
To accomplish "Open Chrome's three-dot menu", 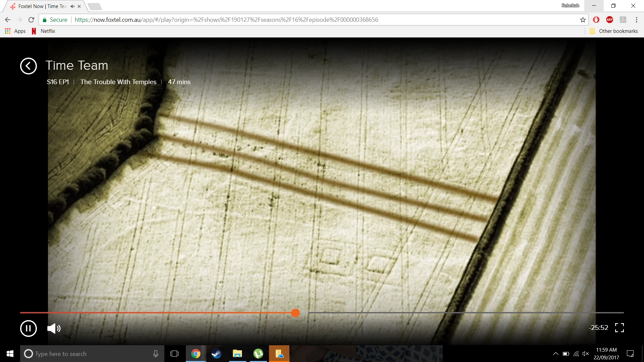I will point(637,20).
